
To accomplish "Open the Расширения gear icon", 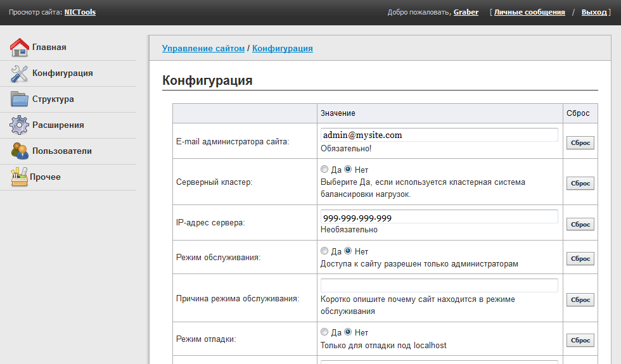I will 20,125.
